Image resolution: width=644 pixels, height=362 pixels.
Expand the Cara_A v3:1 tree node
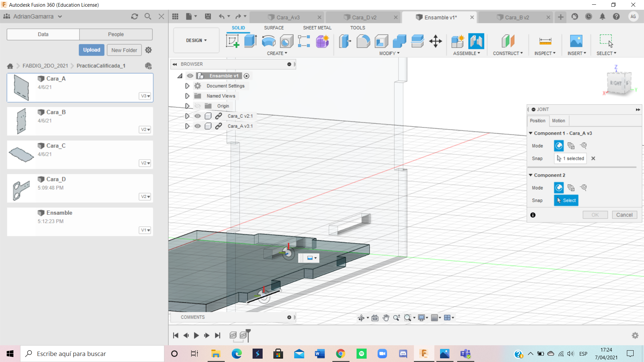[187, 126]
